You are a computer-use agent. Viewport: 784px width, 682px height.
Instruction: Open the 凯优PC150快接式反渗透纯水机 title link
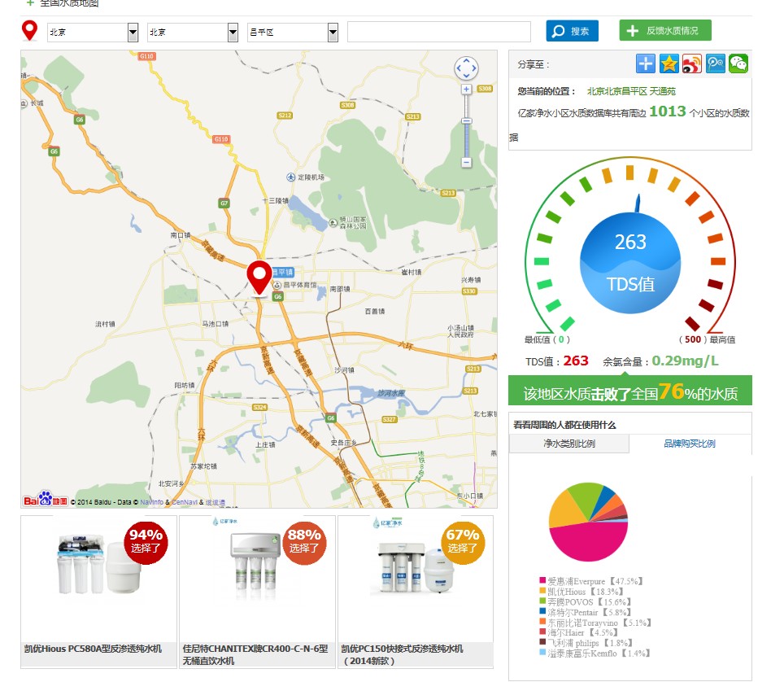[402, 654]
